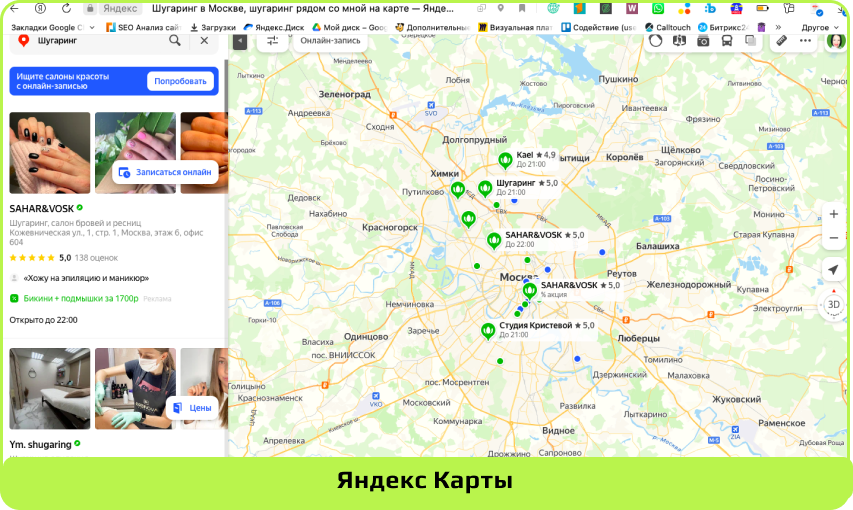853x510 pixels.
Task: Select the Студия Кристевой map pin
Action: [x=488, y=330]
